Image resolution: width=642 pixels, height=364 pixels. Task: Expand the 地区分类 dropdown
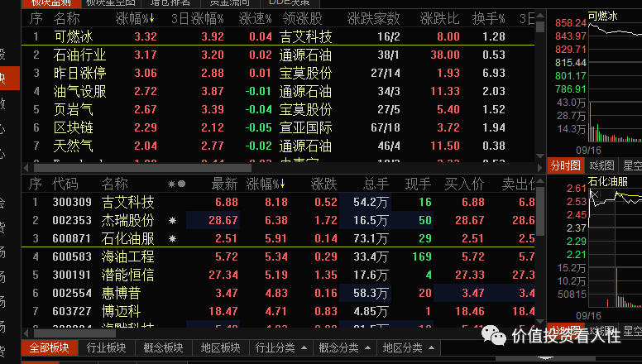[x=408, y=348]
